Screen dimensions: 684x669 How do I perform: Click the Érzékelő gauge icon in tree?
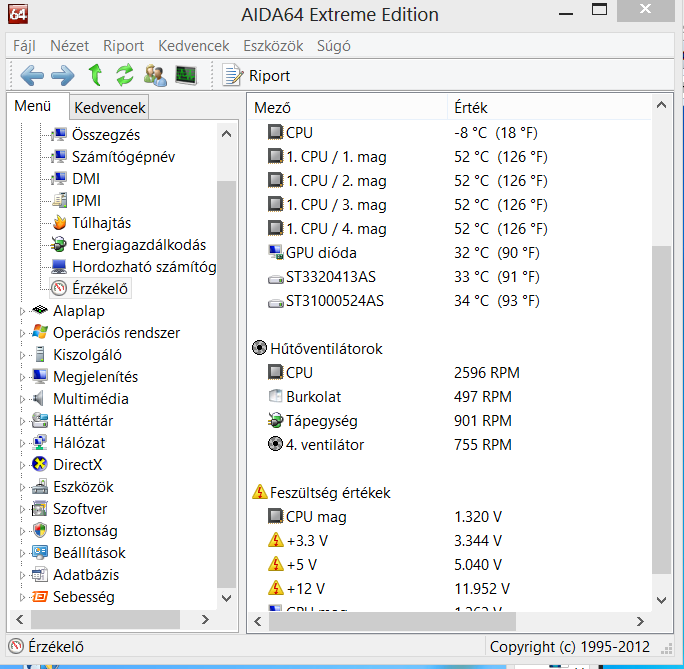click(x=59, y=288)
